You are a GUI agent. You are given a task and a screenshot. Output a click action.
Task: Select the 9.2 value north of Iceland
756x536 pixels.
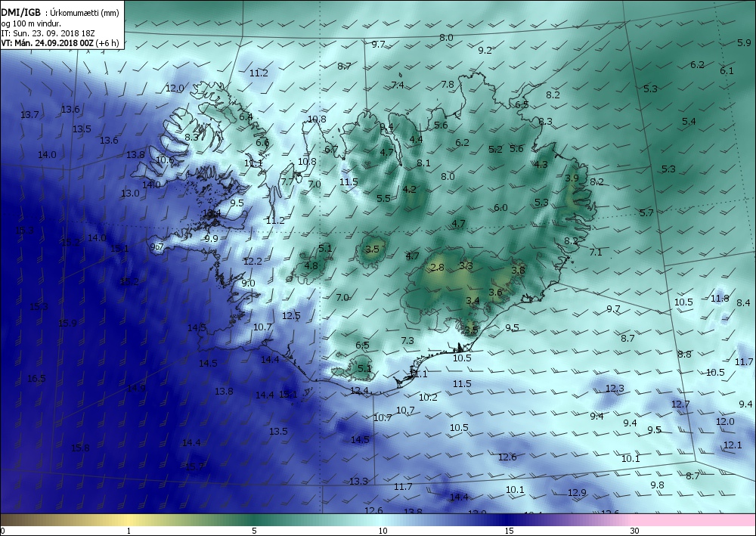tap(485, 50)
